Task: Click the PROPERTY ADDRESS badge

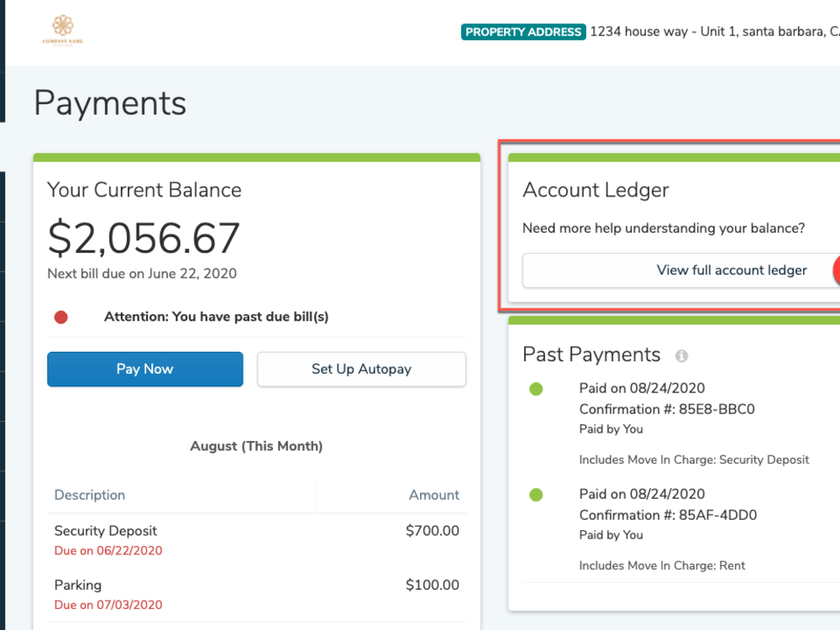Action: point(523,32)
